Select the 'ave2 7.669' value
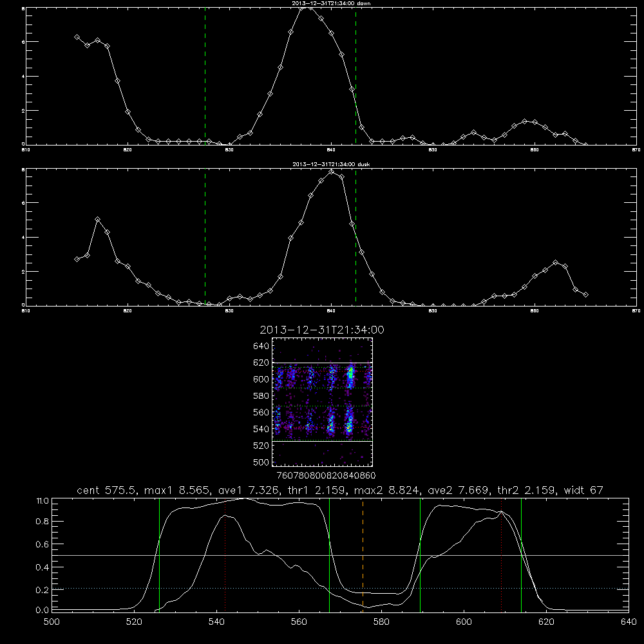Image resolution: width=644 pixels, height=644 pixels. 459,490
